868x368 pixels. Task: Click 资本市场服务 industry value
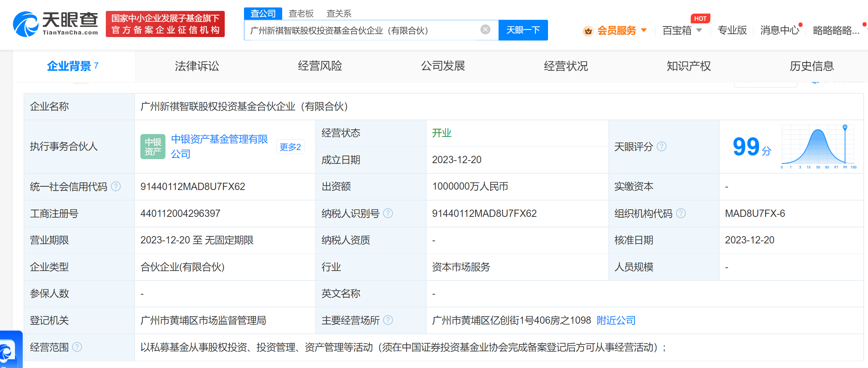point(461,267)
